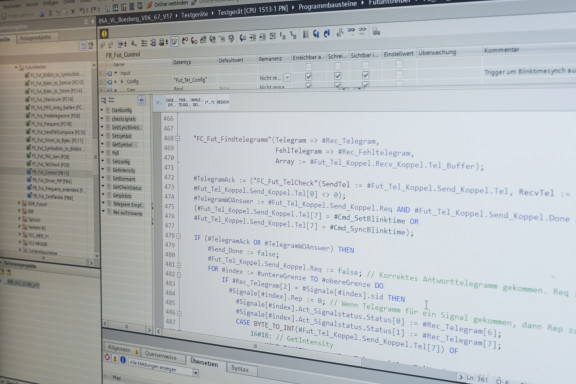Viewport: 576px width, 384px height.
Task: Click the expand-all regions icon in the region navigator
Action: [104, 100]
